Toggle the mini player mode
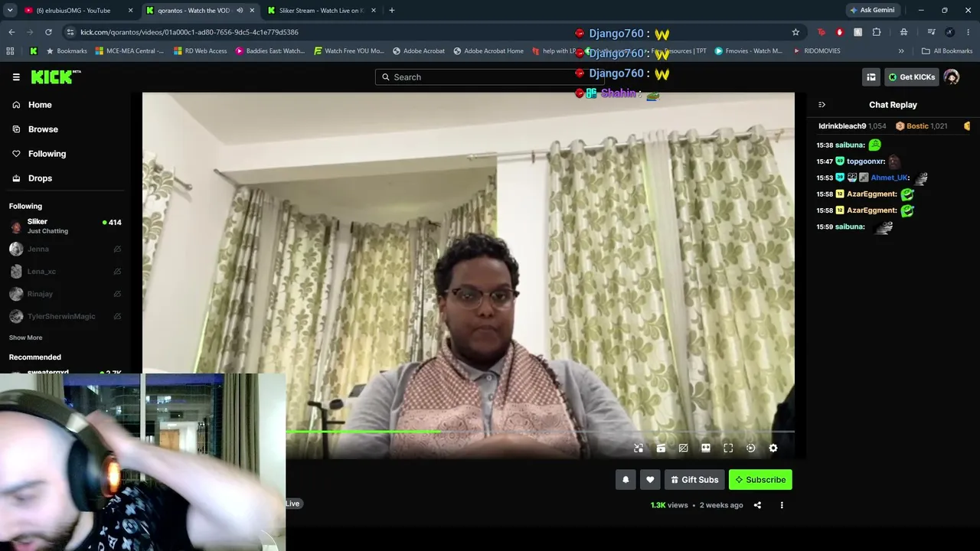980x551 pixels. (639, 448)
